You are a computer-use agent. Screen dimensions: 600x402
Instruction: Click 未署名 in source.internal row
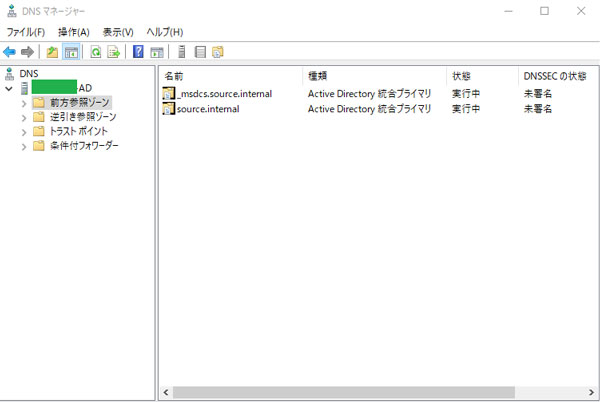click(x=538, y=109)
